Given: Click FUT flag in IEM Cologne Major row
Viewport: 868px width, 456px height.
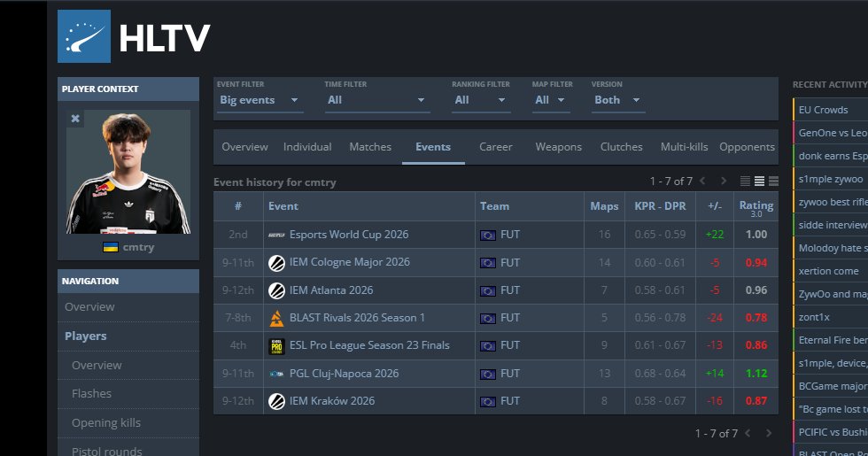Looking at the screenshot, I should click(488, 263).
